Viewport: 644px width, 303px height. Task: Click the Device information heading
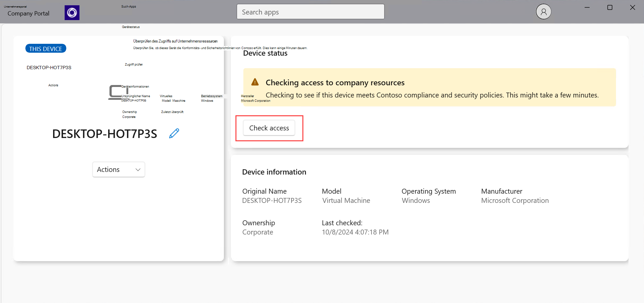[x=274, y=172]
